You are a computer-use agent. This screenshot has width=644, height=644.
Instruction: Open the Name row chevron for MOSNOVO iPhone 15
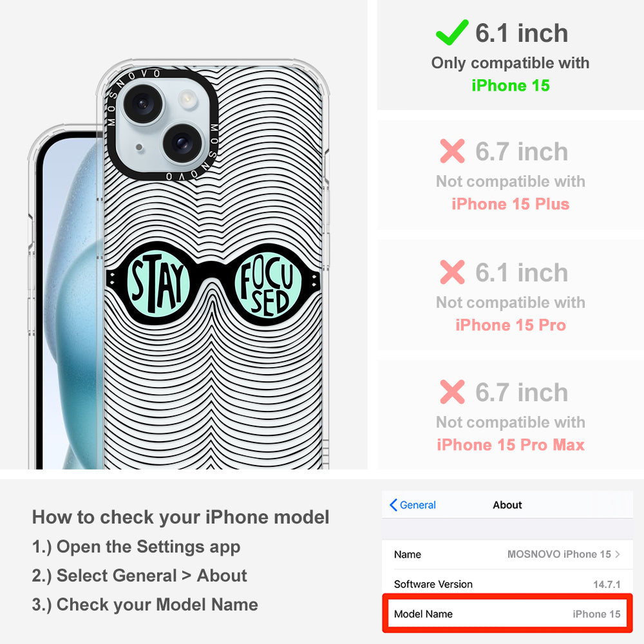tap(618, 554)
